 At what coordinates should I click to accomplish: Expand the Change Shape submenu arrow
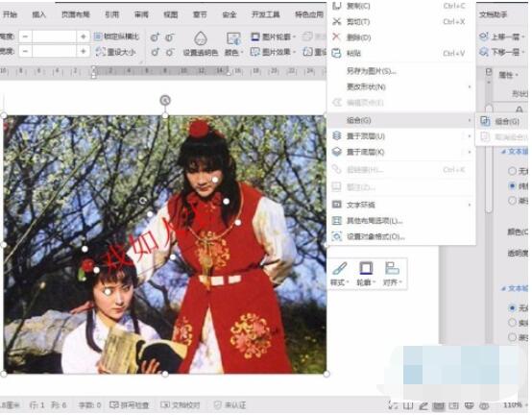pyautogui.click(x=470, y=86)
